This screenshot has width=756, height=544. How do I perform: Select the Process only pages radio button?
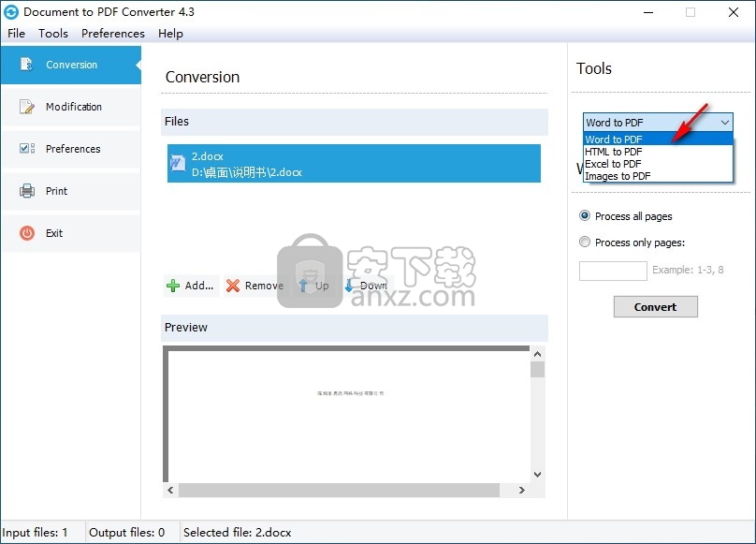click(x=585, y=242)
